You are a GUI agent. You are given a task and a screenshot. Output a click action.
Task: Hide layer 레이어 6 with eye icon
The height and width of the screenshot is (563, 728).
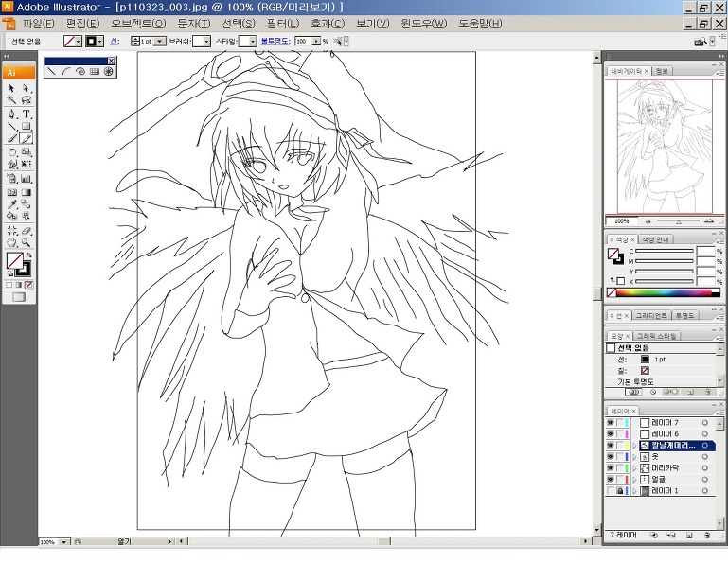pyautogui.click(x=611, y=434)
